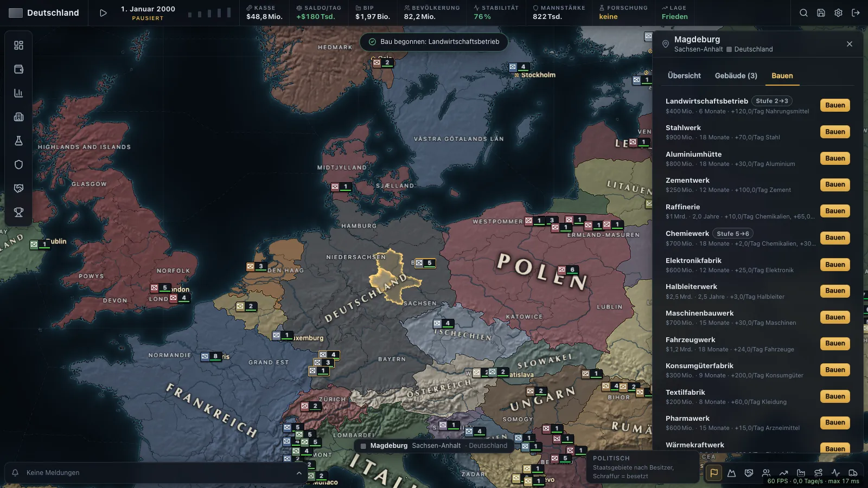Build the Landwirtschaftsbetrieb upgrade

coord(835,105)
